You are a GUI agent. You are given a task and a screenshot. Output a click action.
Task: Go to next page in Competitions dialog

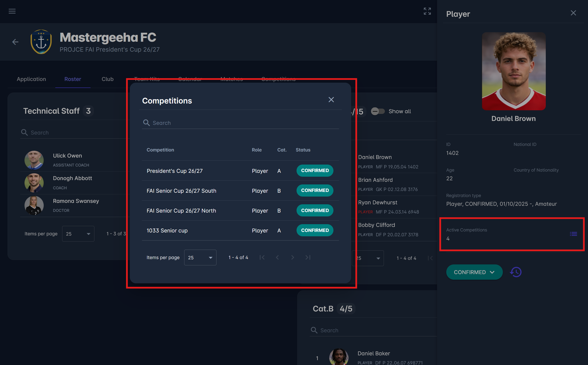[293, 257]
